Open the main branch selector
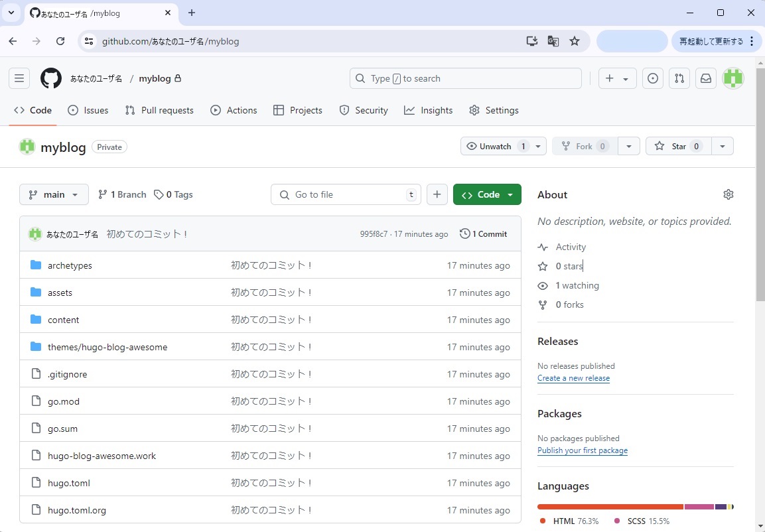 pyautogui.click(x=54, y=194)
